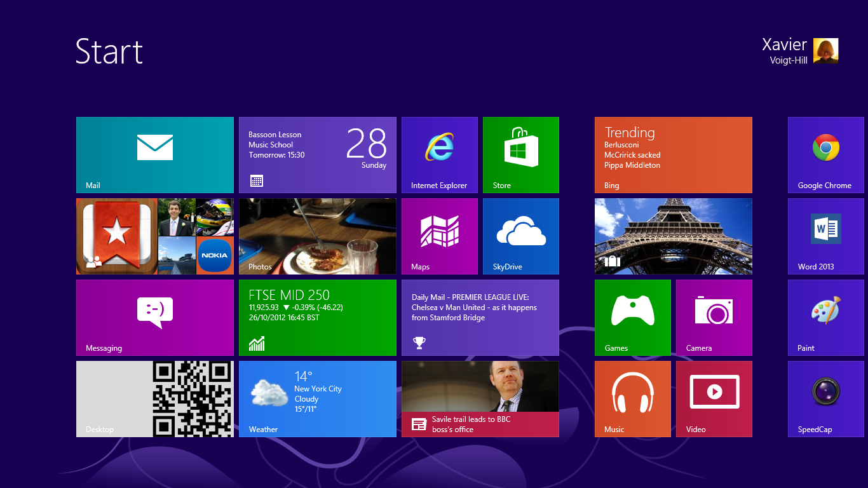Open the Desktop tile
Viewport: 868px width, 488px height.
pos(155,398)
